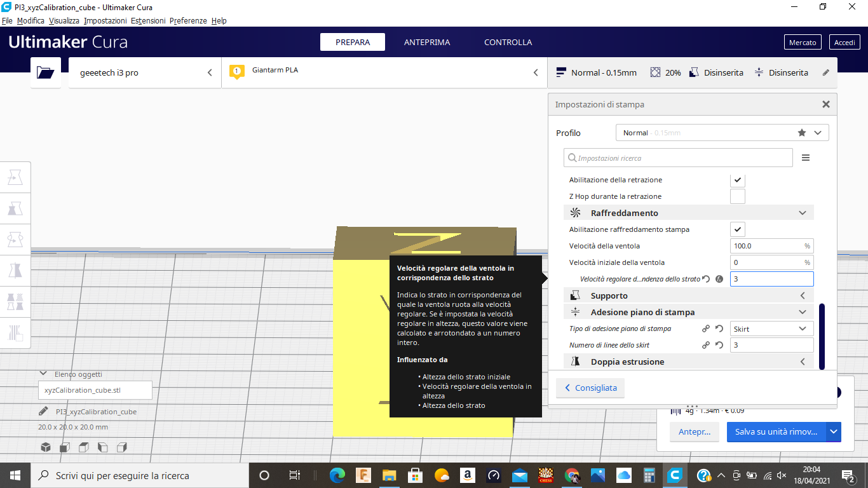Reset fan regular speed at layer value

706,279
